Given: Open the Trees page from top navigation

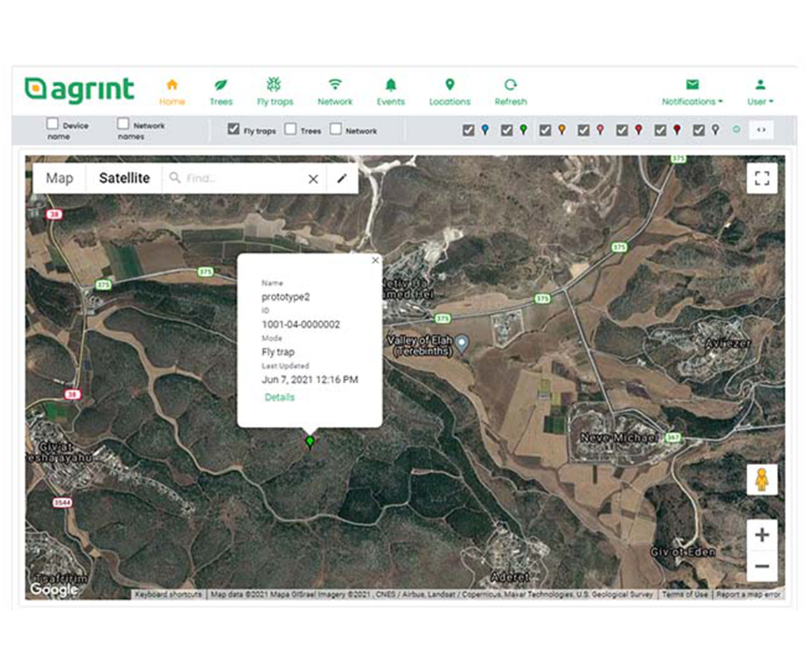Looking at the screenshot, I should coord(220,92).
